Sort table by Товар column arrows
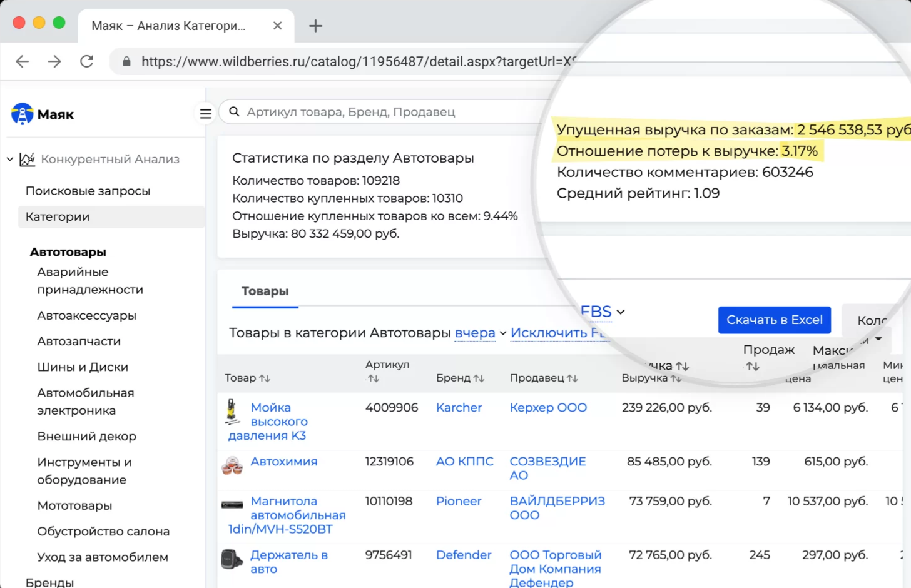 coord(265,378)
